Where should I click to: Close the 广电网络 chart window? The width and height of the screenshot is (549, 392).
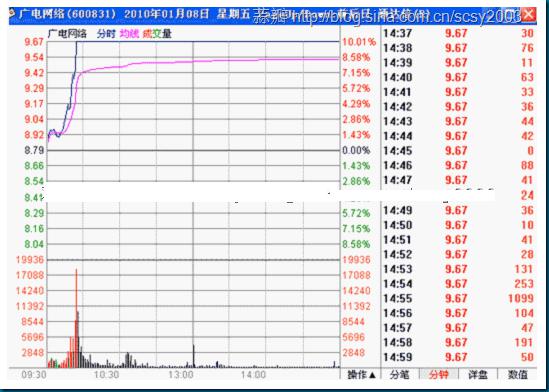tap(528, 15)
